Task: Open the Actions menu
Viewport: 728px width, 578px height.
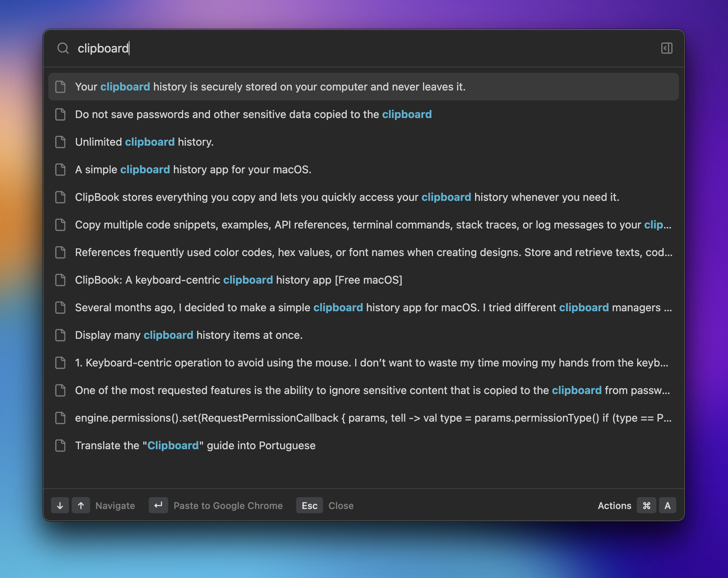Action: click(x=615, y=506)
